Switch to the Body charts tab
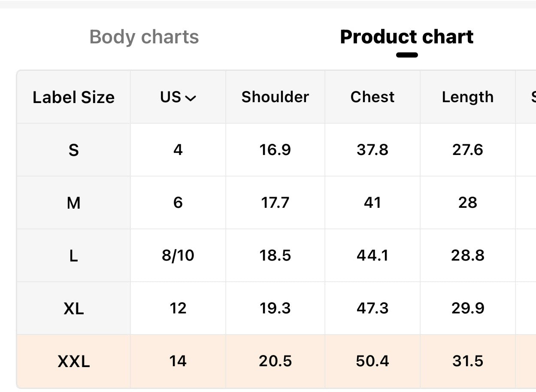Screen dimensions: 536x392 pyautogui.click(x=144, y=37)
